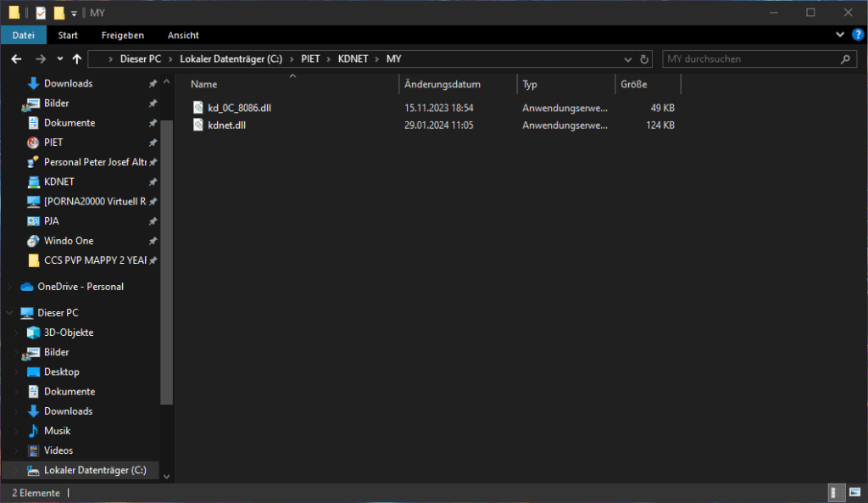The width and height of the screenshot is (868, 503).
Task: Expand the ribbon with chevron arrow
Action: pos(839,35)
